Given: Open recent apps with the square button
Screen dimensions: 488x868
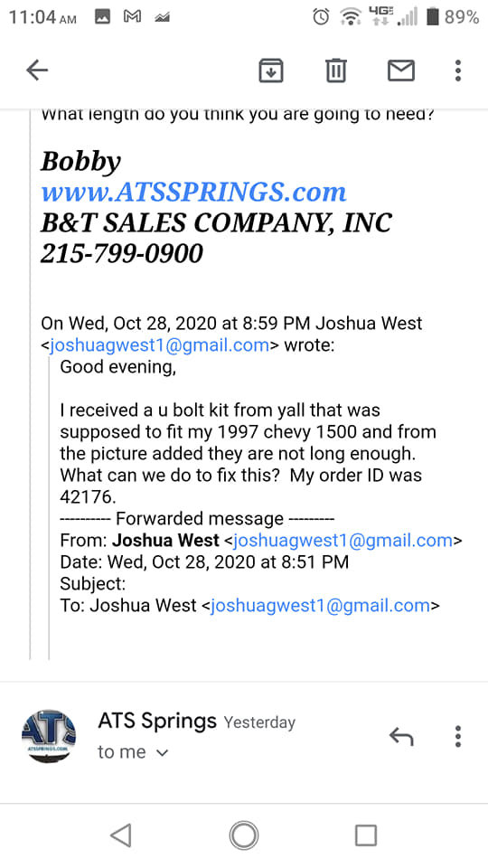Looking at the screenshot, I should 366,835.
